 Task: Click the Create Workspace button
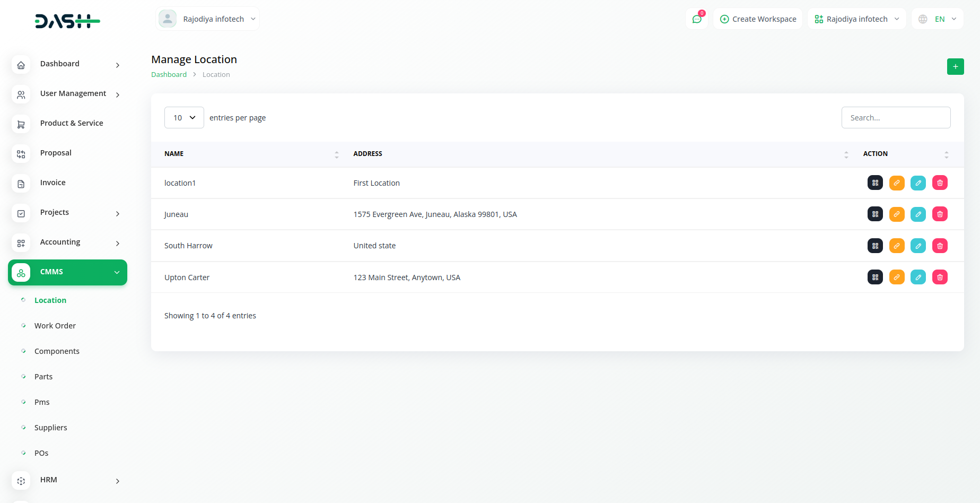click(x=758, y=19)
